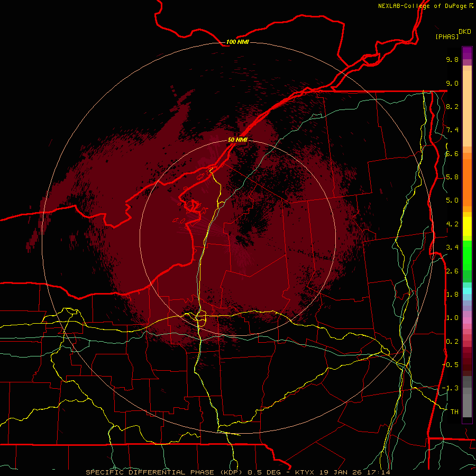Pick the purple band on the color scale
Image resolution: width=476 pixels, height=476 pixels.
pos(467,53)
